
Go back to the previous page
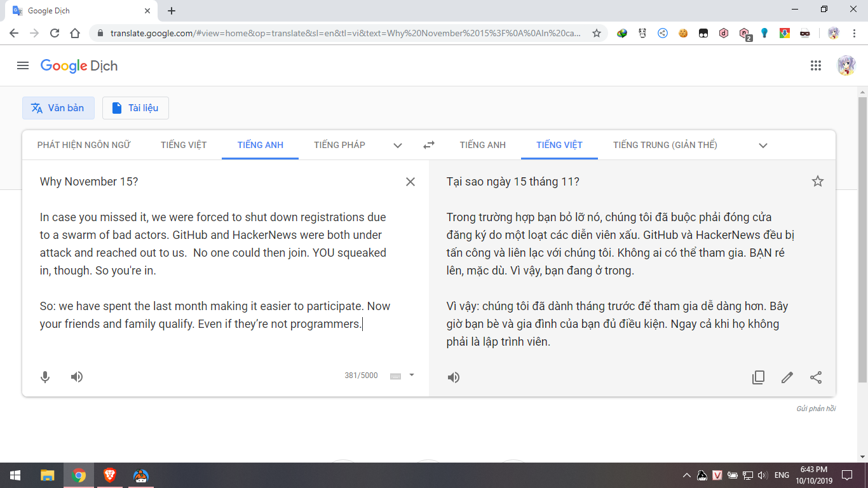click(14, 33)
